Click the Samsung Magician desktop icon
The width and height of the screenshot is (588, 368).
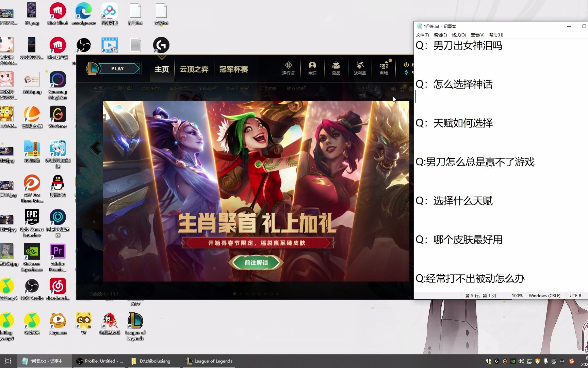point(58,85)
